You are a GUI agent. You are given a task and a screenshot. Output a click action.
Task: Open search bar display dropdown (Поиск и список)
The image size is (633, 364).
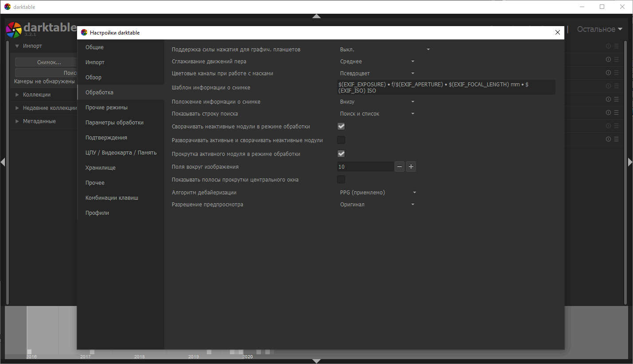[377, 113]
